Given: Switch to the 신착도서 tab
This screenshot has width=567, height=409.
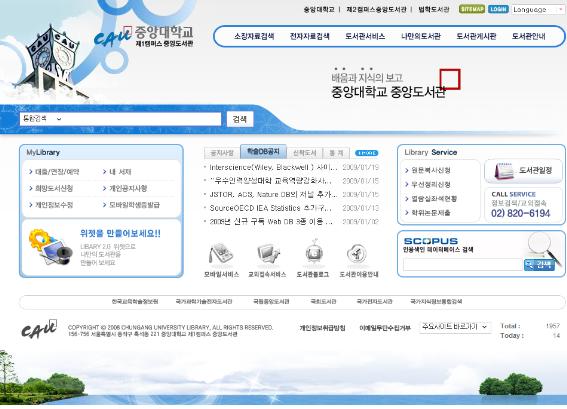Looking at the screenshot, I should [304, 153].
